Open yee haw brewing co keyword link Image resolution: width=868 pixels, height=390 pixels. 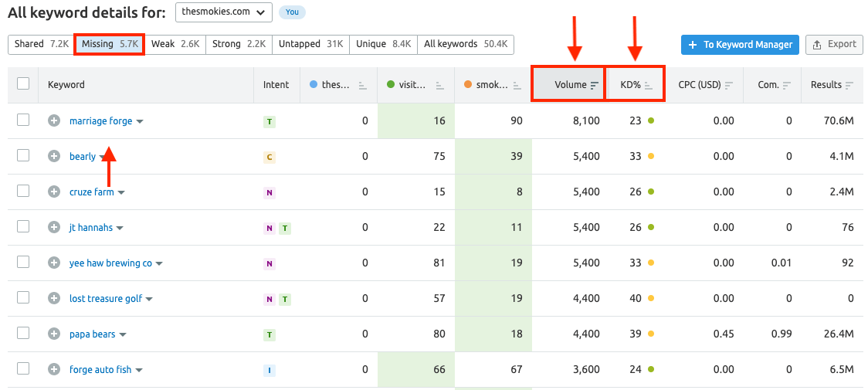point(110,263)
